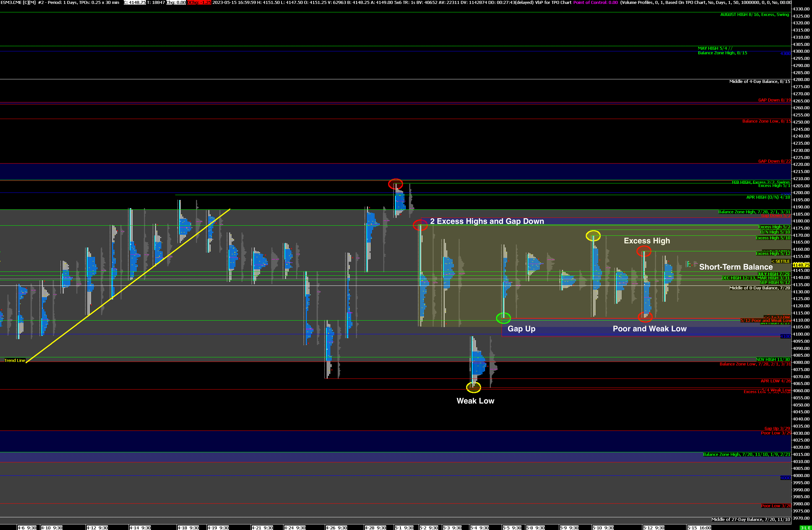Click red circle left of 2 Excess Highs text
Viewport: 812px width, 530px height.
pyautogui.click(x=420, y=225)
